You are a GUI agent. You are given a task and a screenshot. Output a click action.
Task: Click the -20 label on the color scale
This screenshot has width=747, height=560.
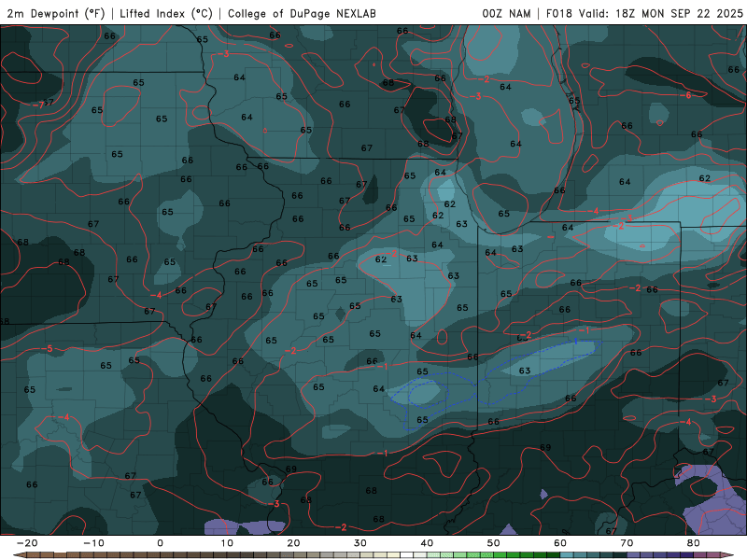click(27, 543)
